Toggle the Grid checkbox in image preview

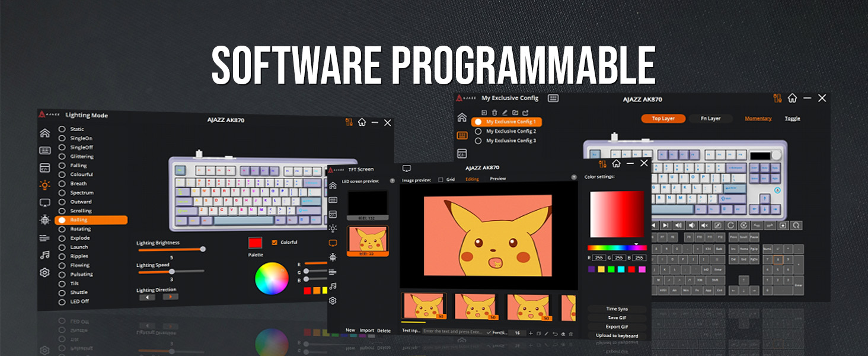point(441,179)
